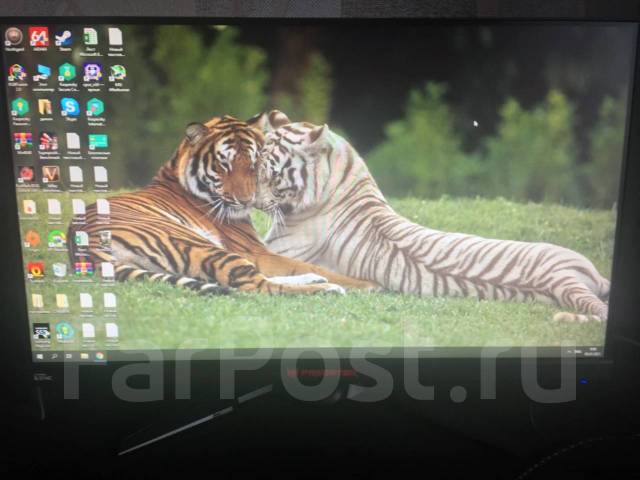Click the taskbar search icon
This screenshot has width=640, height=480.
[x=54, y=354]
